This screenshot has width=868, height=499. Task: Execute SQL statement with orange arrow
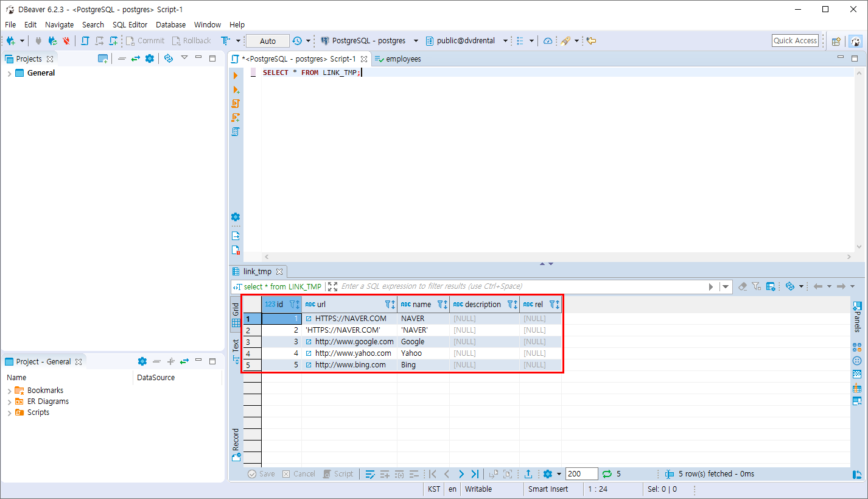tap(236, 76)
